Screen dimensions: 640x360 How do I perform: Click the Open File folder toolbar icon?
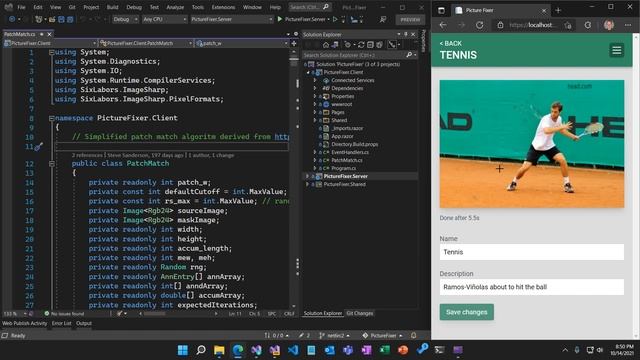click(x=52, y=19)
